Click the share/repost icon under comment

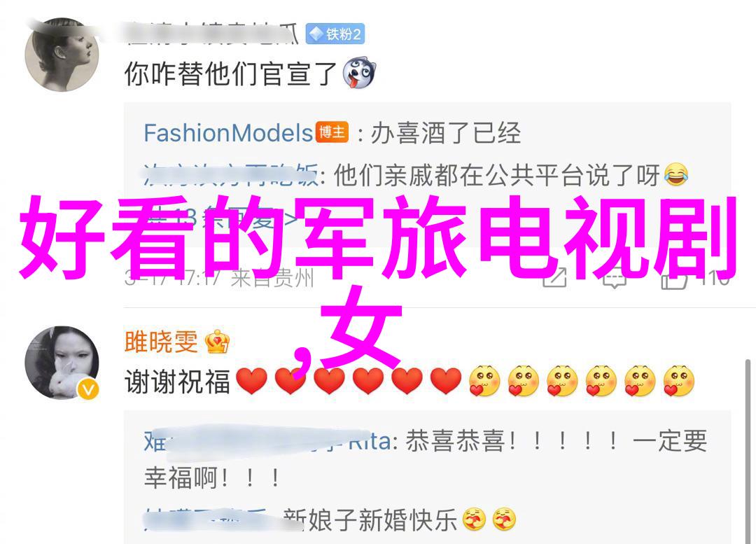pyautogui.click(x=554, y=278)
